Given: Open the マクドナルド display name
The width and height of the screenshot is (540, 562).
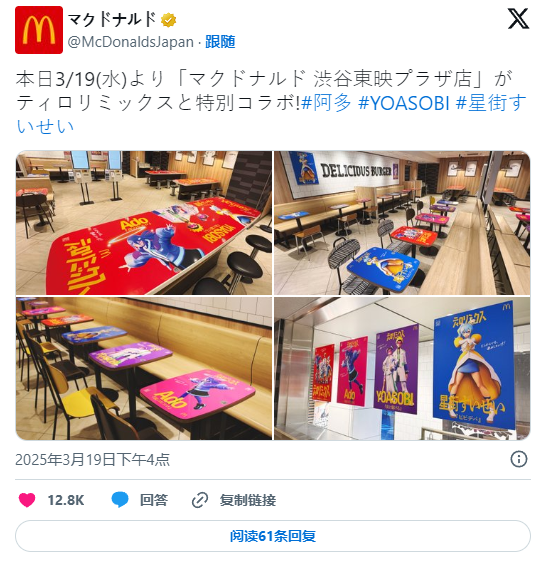Looking at the screenshot, I should coord(112,19).
